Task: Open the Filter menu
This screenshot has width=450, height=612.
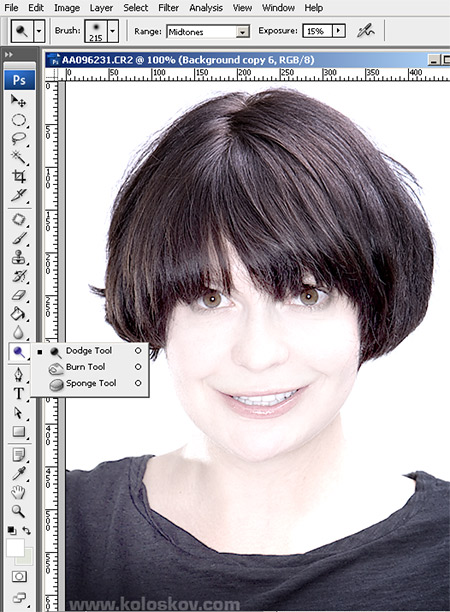Action: (169, 7)
